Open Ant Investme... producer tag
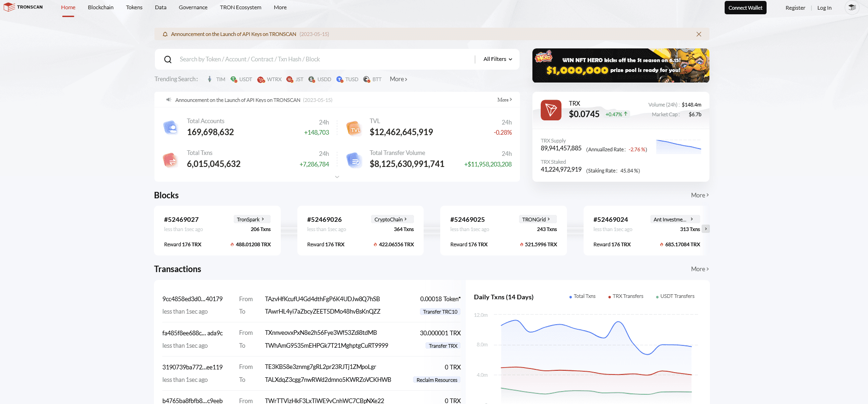This screenshot has height=404, width=868. click(x=674, y=220)
